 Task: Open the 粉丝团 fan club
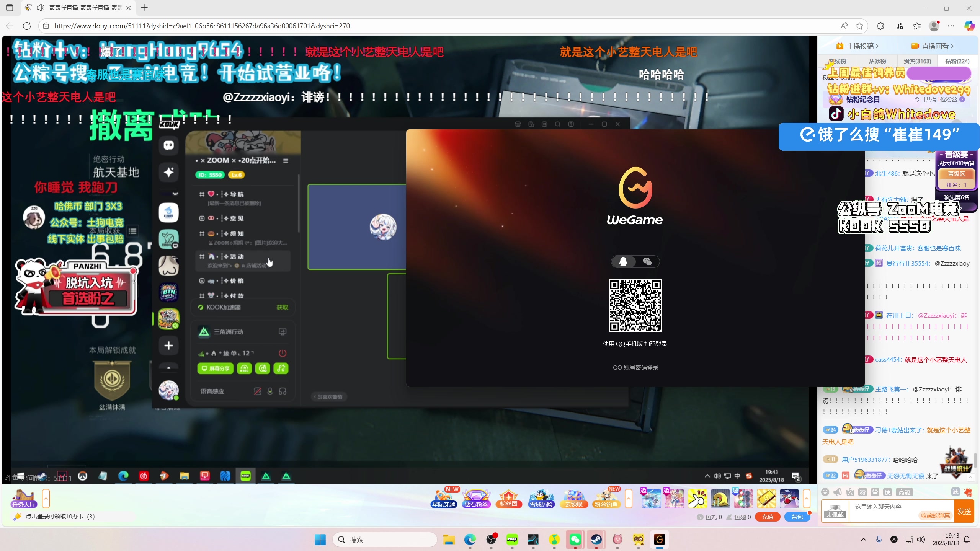(509, 498)
